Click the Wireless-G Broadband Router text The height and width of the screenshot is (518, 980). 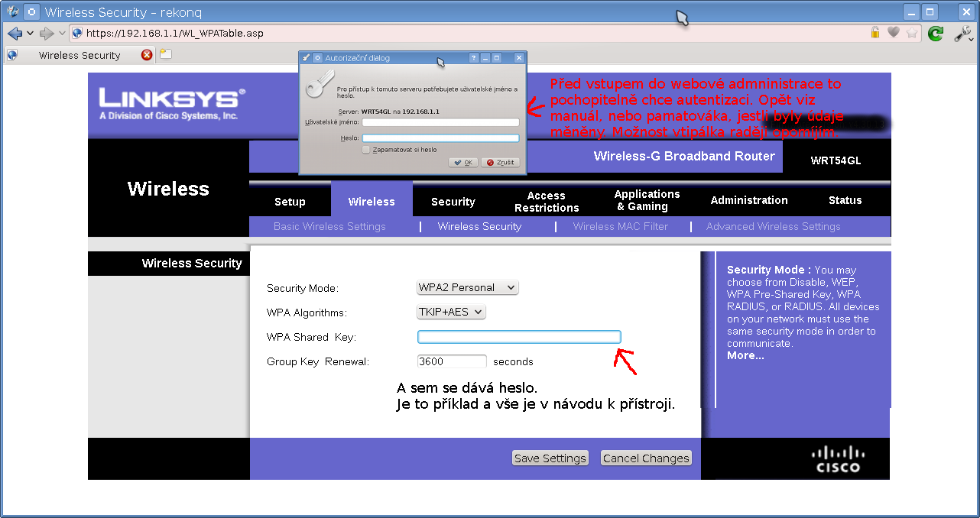point(684,156)
